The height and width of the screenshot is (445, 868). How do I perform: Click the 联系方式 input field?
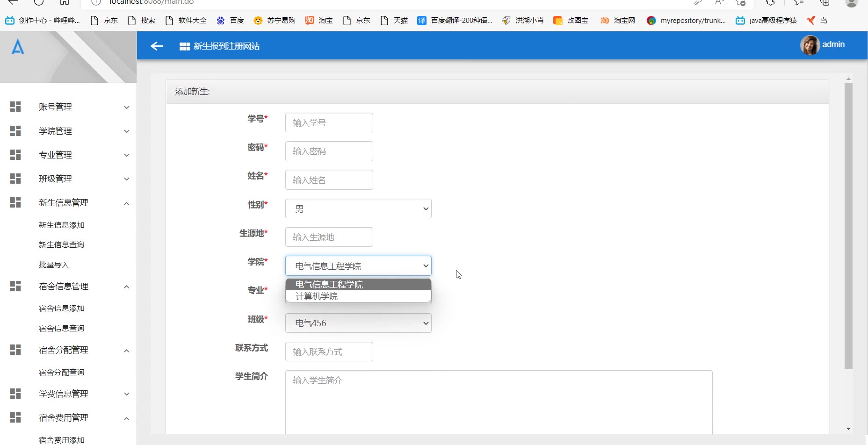(329, 352)
